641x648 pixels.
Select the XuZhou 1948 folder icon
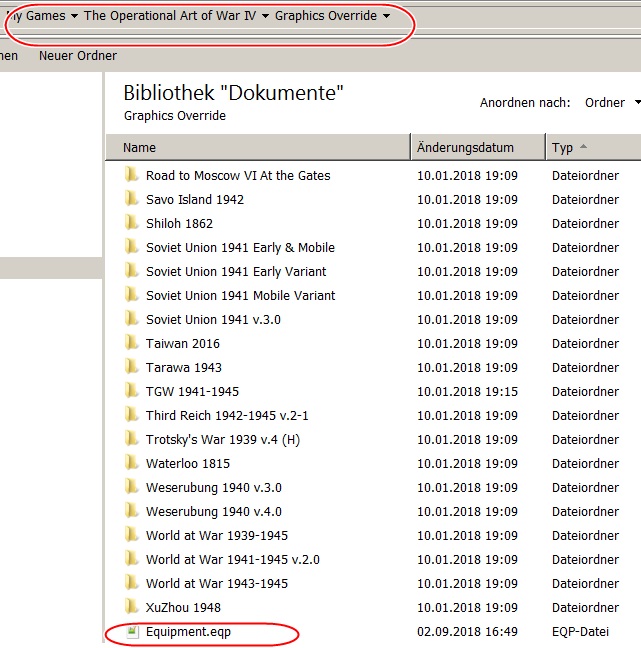click(x=131, y=607)
